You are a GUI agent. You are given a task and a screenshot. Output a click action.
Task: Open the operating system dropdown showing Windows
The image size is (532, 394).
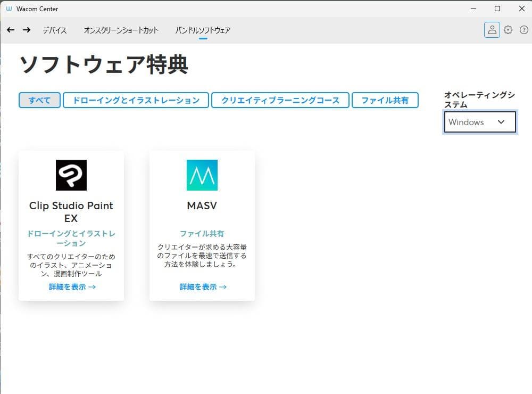coord(479,122)
